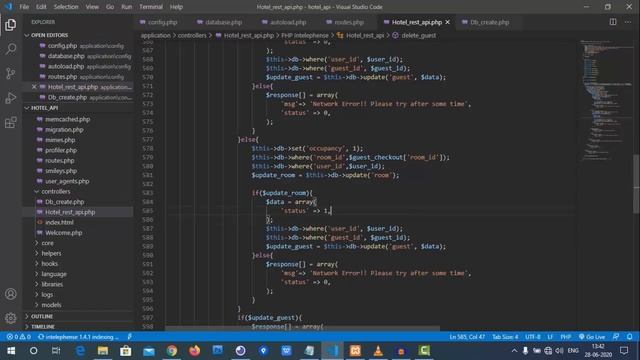Open Firefox from taskbar
Viewport: 640px width, 360px height.
click(x=195, y=351)
